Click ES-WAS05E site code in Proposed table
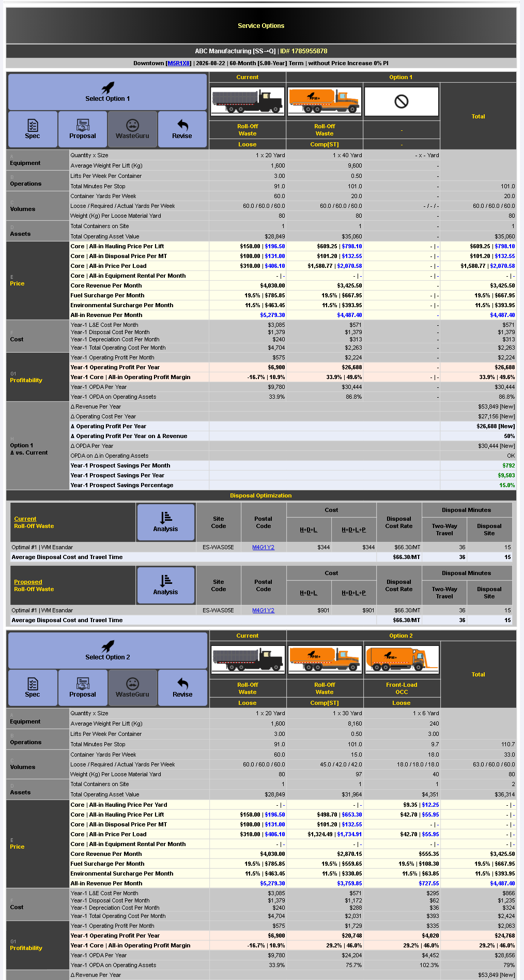 [218, 610]
